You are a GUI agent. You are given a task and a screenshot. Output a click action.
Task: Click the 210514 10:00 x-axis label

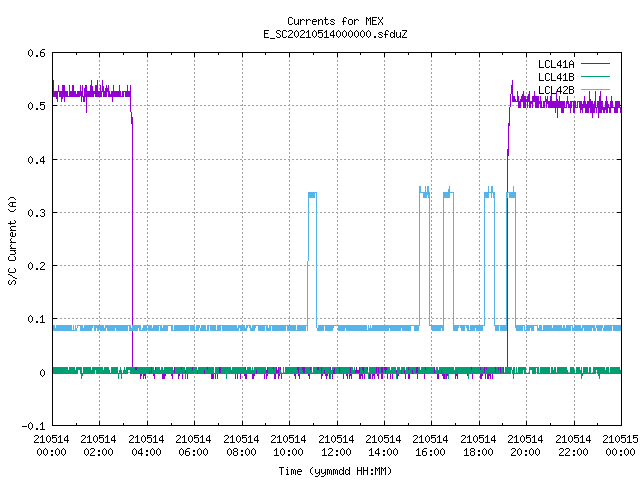click(x=288, y=446)
